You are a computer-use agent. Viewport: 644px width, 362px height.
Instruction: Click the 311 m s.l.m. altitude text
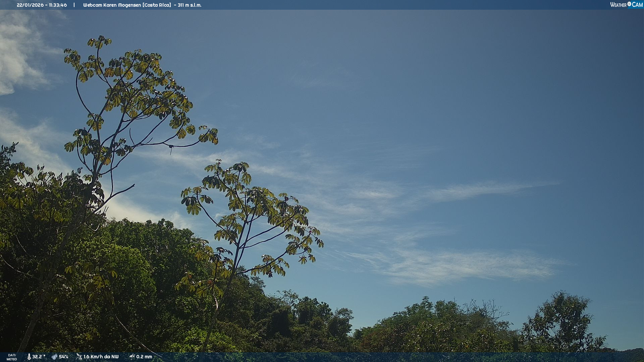[190, 5]
